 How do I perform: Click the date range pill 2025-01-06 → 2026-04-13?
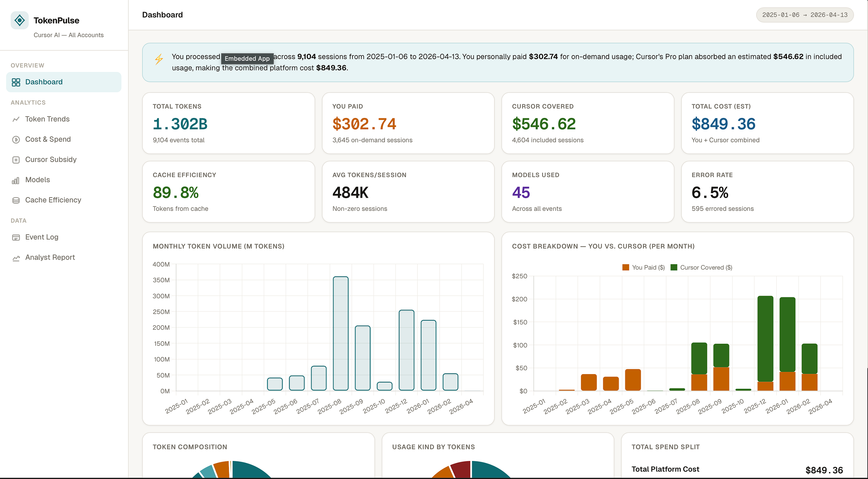point(805,15)
